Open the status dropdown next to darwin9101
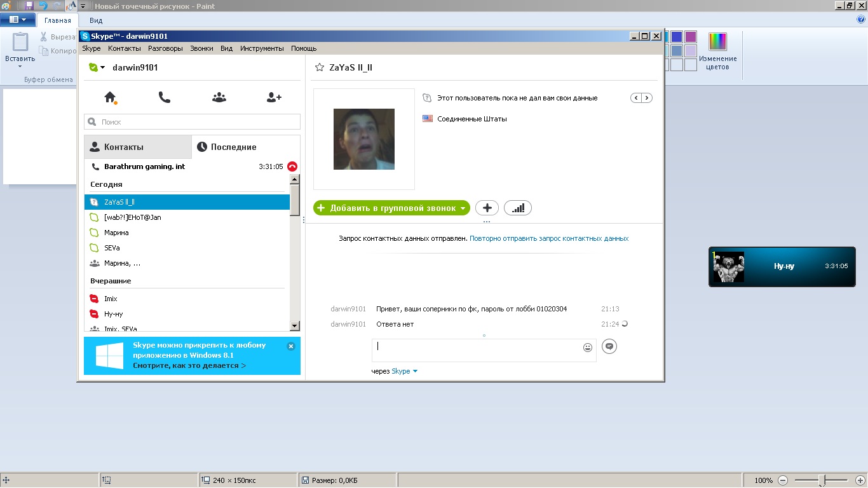The image size is (868, 488). [x=102, y=67]
